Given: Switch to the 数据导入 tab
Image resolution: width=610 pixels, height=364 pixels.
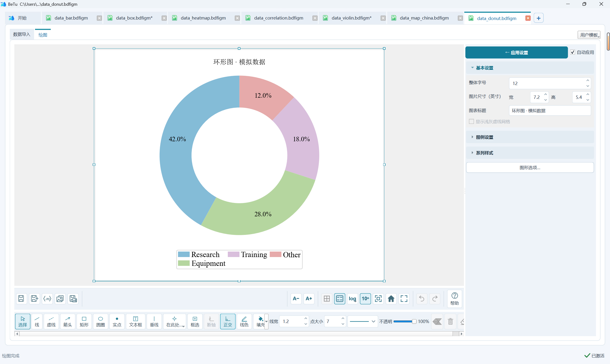Looking at the screenshot, I should (21, 34).
